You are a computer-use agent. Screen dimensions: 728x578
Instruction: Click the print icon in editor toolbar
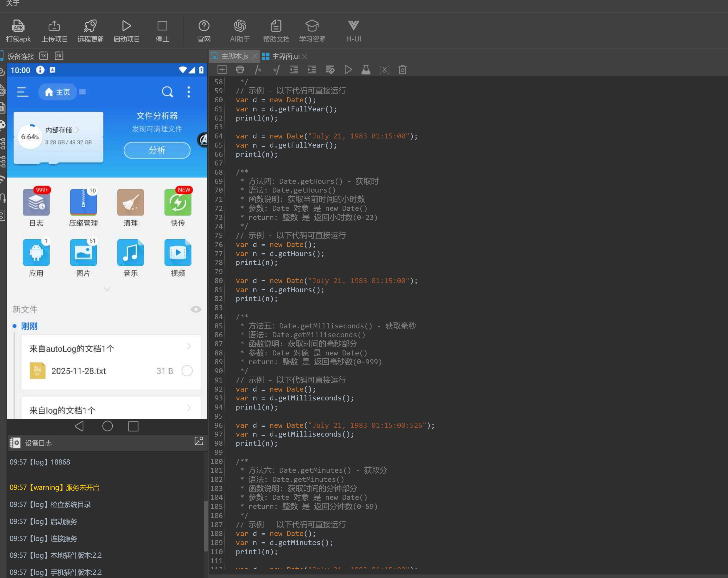[240, 70]
